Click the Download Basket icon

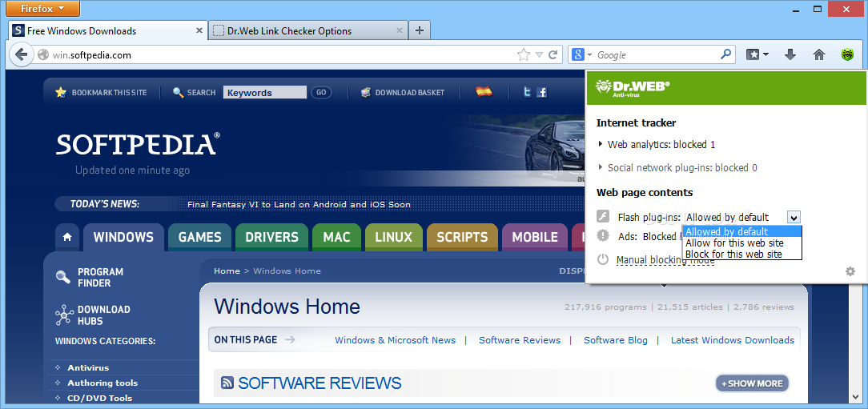[365, 92]
